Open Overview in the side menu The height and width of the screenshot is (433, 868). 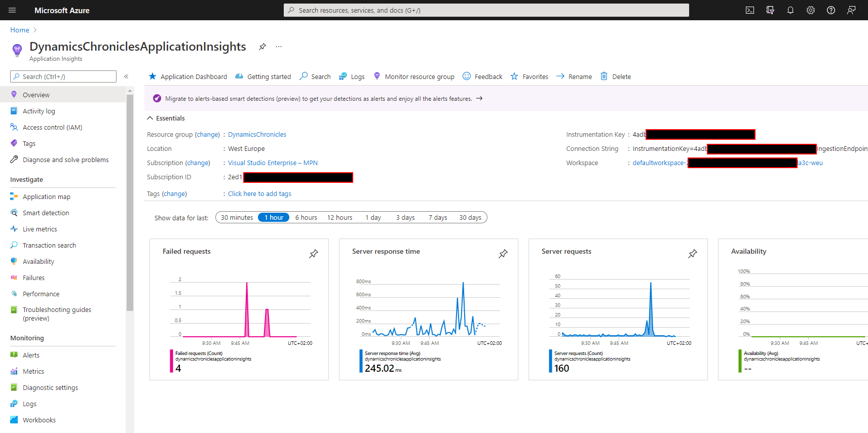tap(63, 95)
